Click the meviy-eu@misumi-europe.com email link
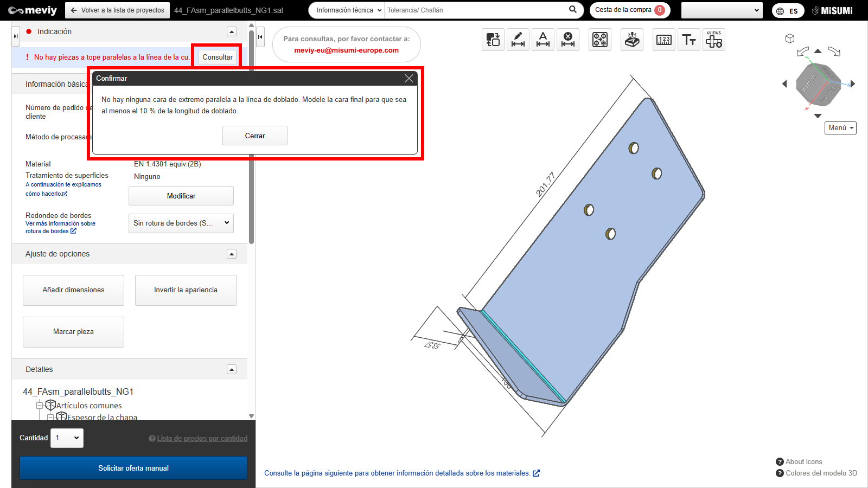This screenshot has width=868, height=488. coord(346,50)
